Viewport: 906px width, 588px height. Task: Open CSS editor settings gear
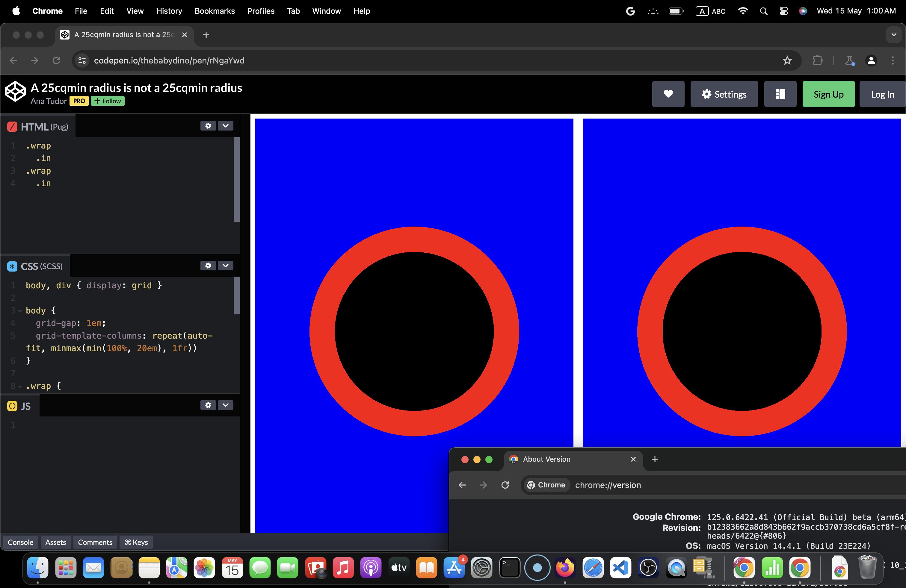(208, 266)
